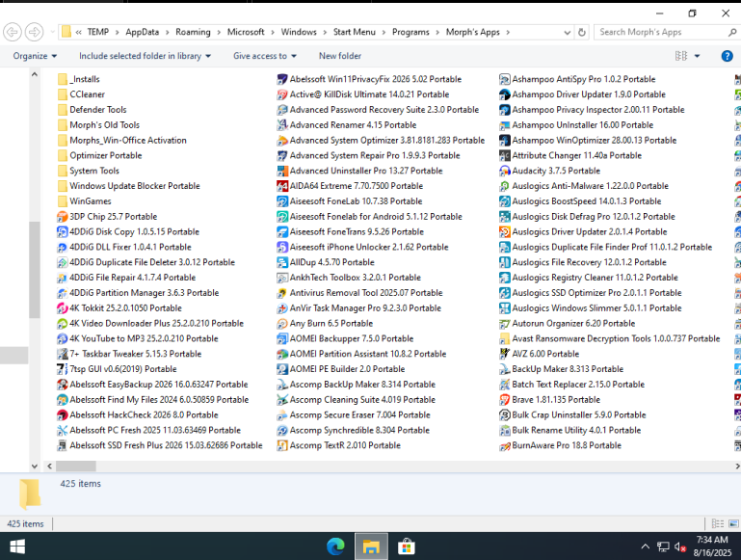The image size is (741, 560).
Task: Click the Auslogics Driver Updater icon
Action: tap(505, 232)
